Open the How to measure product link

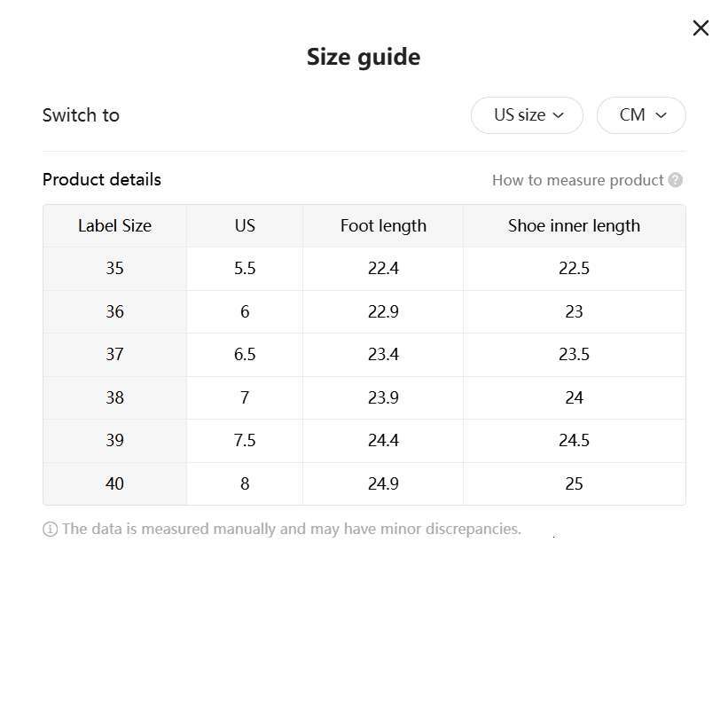click(x=577, y=180)
